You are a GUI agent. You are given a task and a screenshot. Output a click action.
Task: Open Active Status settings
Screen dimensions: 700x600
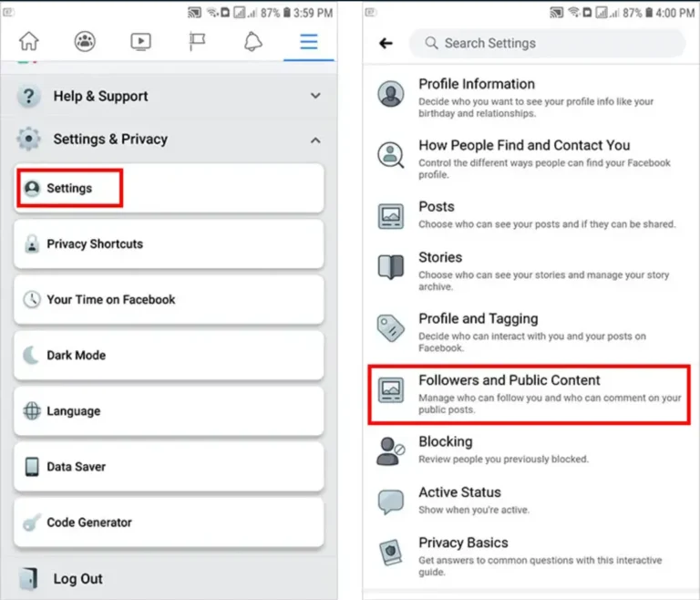pos(531,501)
